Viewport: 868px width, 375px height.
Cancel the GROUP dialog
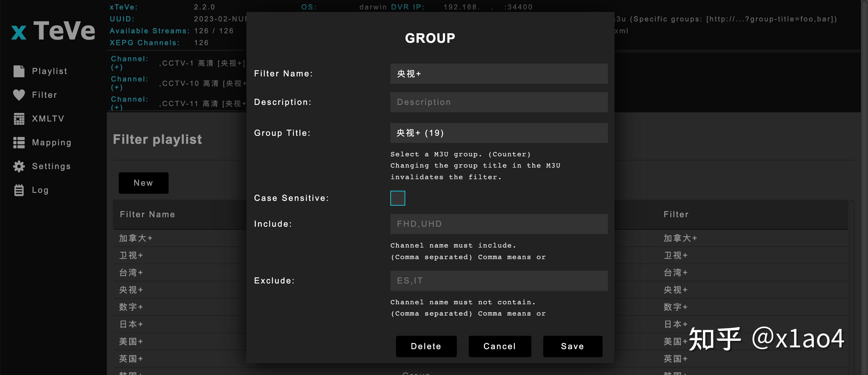tap(499, 346)
